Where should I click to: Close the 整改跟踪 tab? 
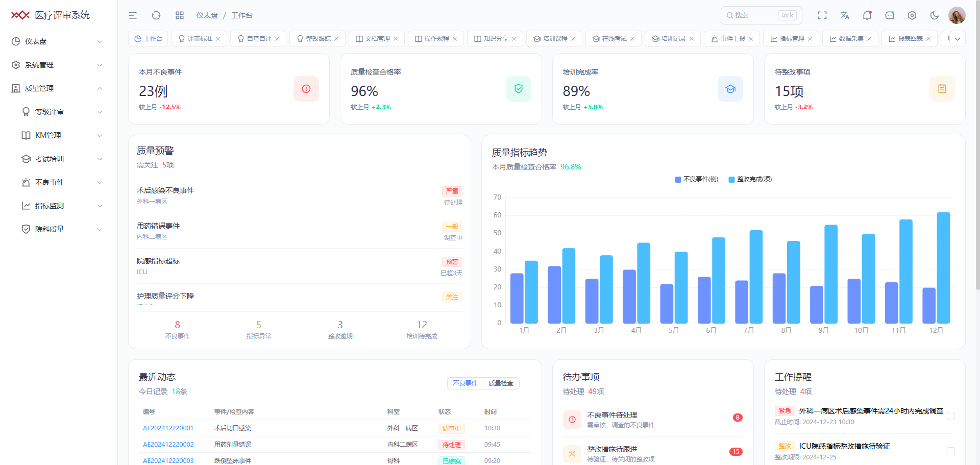336,39
